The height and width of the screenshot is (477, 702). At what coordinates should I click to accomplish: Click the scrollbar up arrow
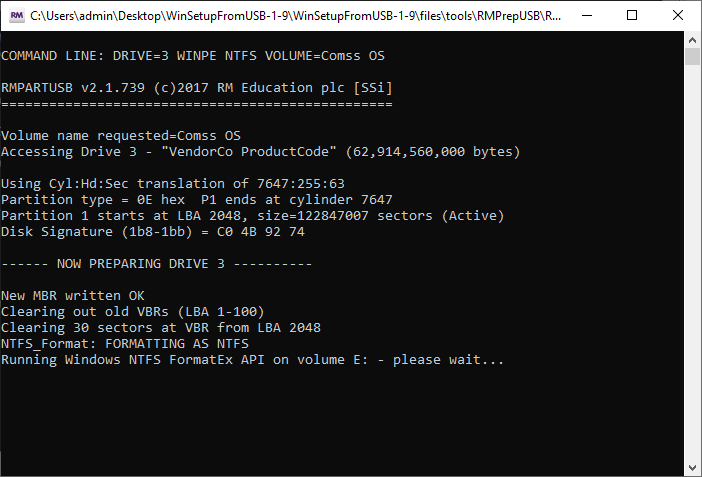point(692,40)
